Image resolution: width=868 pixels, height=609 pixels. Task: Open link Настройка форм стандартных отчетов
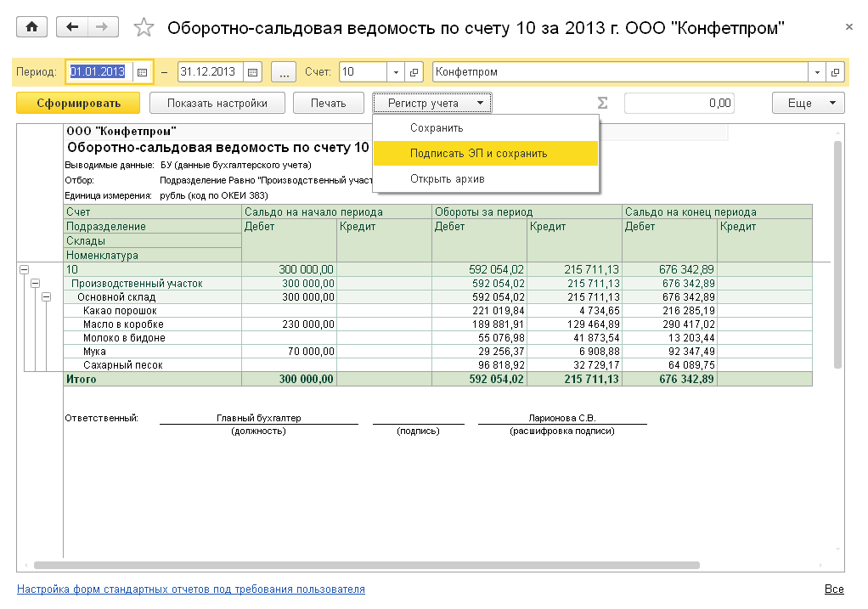191,589
